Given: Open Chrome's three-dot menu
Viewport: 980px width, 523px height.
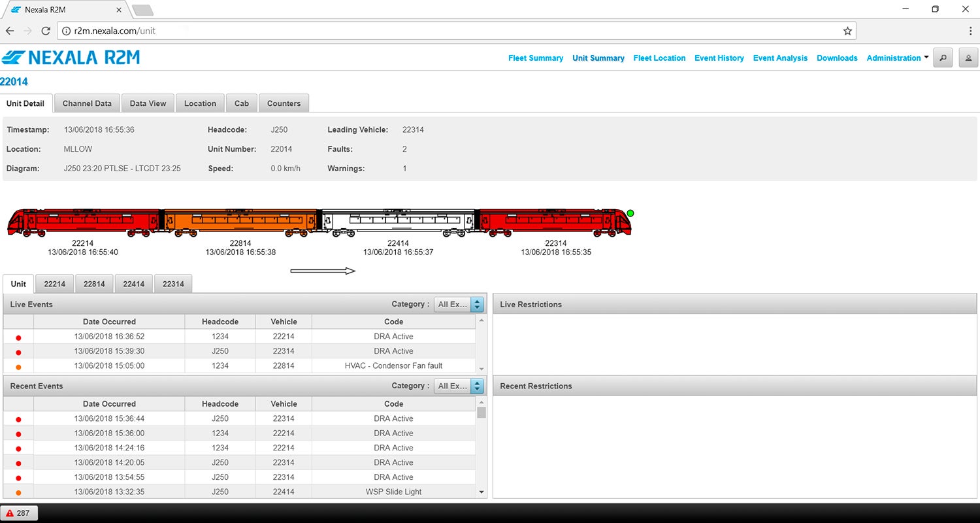Looking at the screenshot, I should click(x=970, y=31).
